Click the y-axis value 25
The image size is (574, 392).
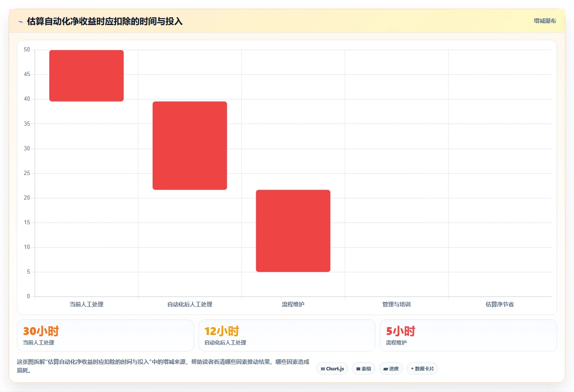click(x=27, y=173)
